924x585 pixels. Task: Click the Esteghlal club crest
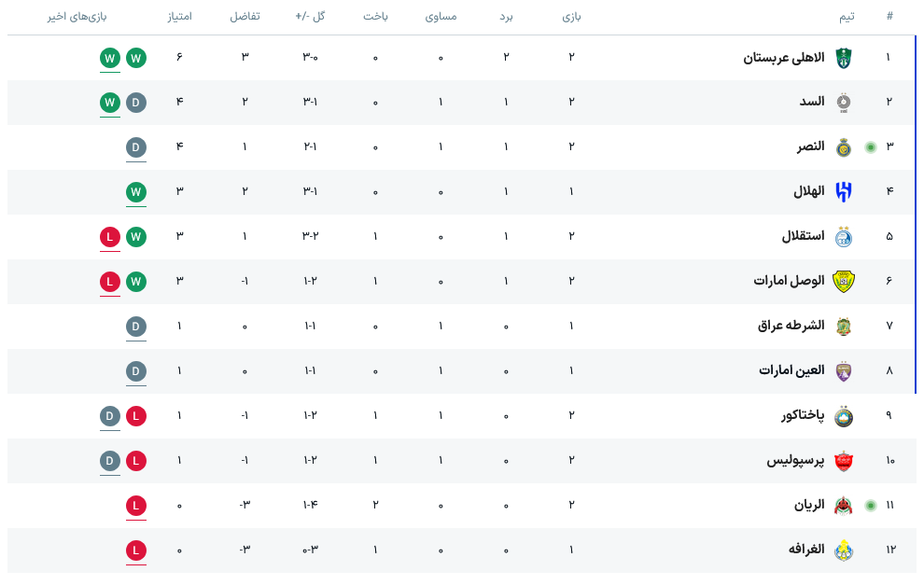pos(843,236)
